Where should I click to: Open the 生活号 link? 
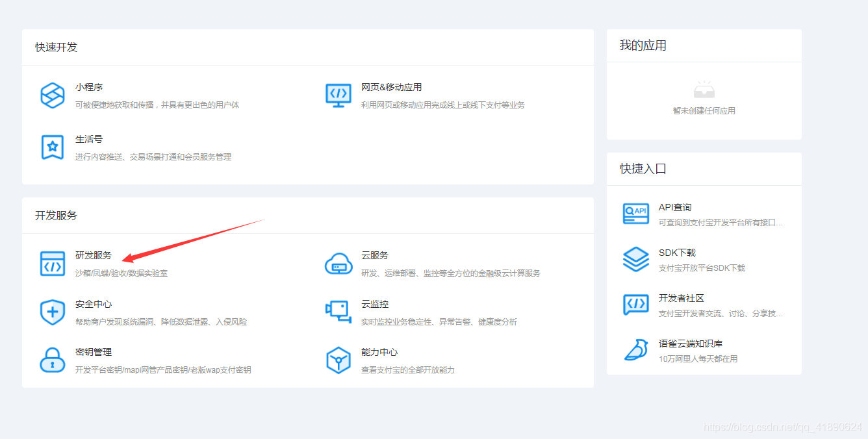point(89,140)
